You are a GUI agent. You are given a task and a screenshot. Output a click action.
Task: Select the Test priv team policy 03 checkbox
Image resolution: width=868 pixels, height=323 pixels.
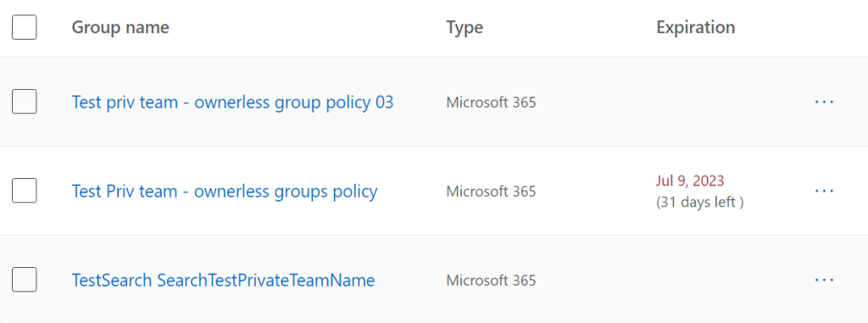point(25,102)
